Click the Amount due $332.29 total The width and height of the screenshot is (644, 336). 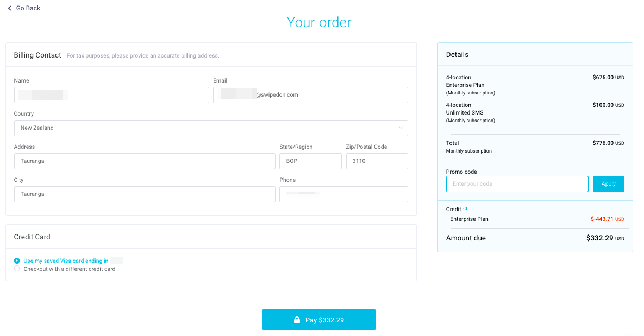(x=605, y=238)
